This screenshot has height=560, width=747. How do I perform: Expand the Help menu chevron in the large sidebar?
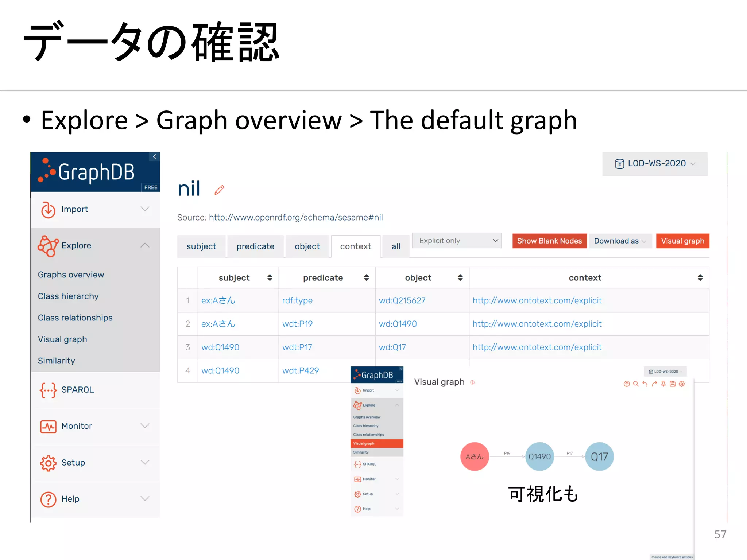(145, 498)
